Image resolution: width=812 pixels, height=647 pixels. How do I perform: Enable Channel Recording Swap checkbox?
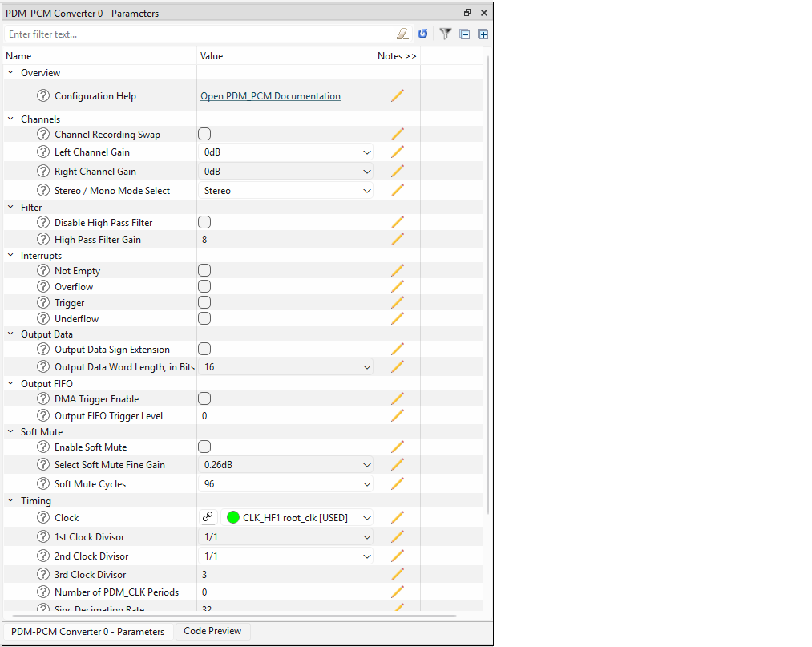204,135
